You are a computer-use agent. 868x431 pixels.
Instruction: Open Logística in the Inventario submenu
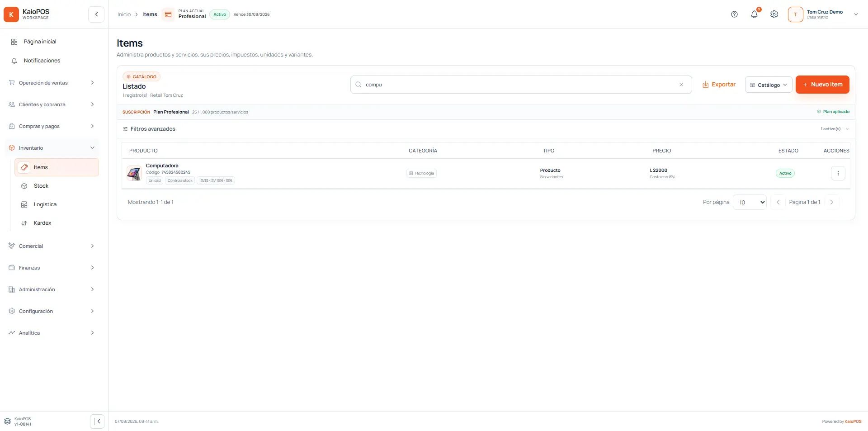pos(57,204)
